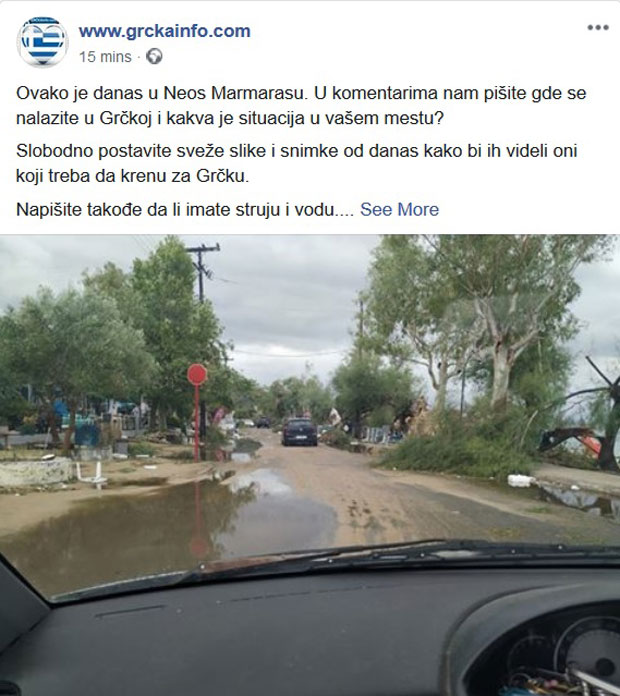Click the "15 mins" post timestamp

pyautogui.click(x=105, y=57)
